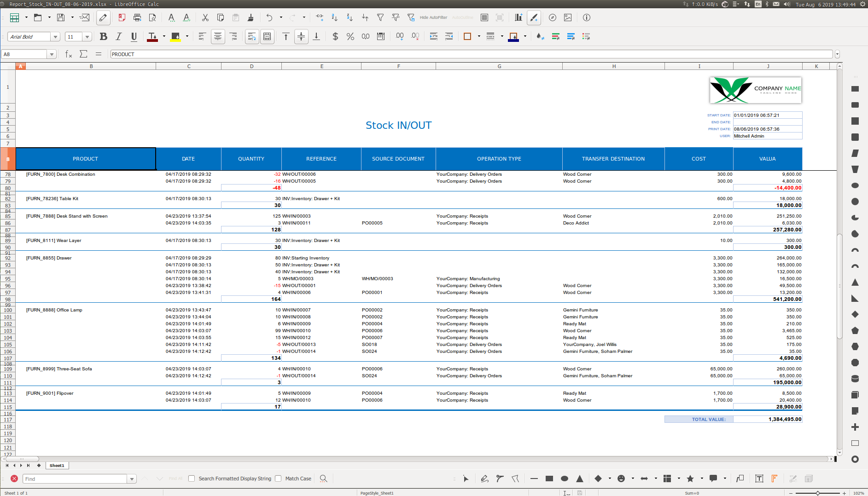Click the Hide AutoFilter button
Image resolution: width=868 pixels, height=496 pixels.
coord(433,17)
